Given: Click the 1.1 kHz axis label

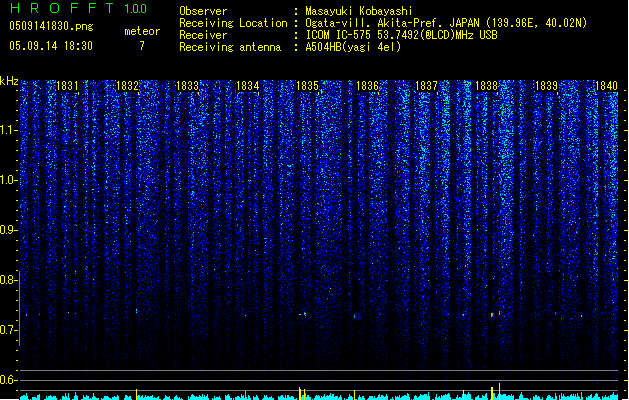Looking at the screenshot, I should pyautogui.click(x=8, y=130).
